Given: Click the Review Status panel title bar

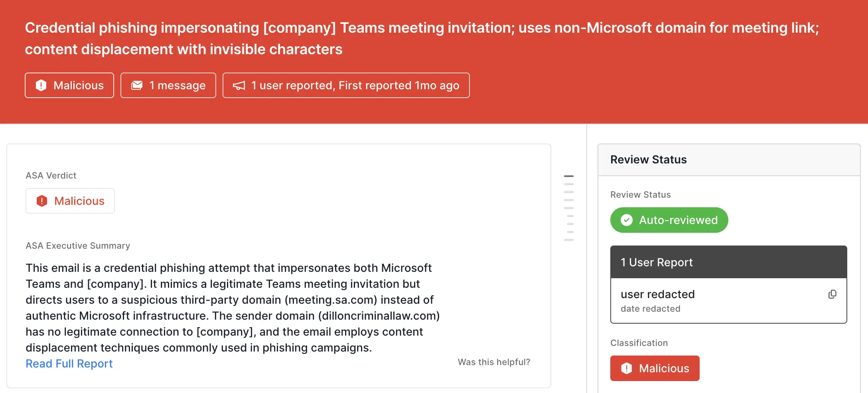Looking at the screenshot, I should point(728,160).
